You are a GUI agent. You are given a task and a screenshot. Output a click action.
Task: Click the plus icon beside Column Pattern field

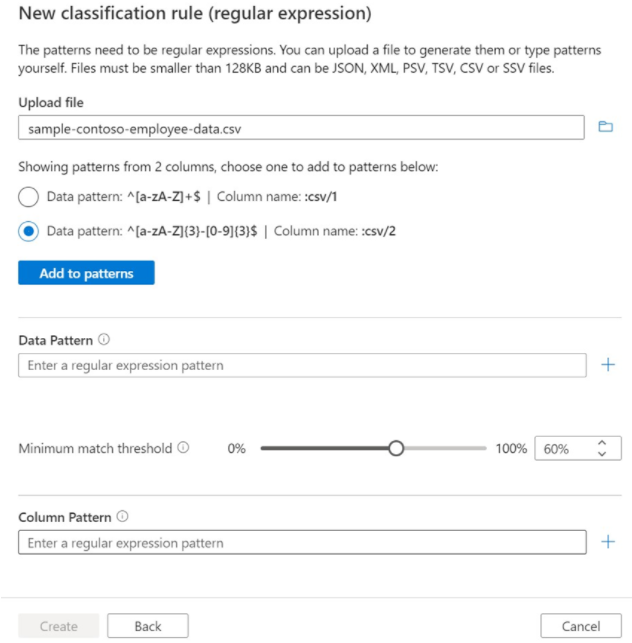pos(607,542)
